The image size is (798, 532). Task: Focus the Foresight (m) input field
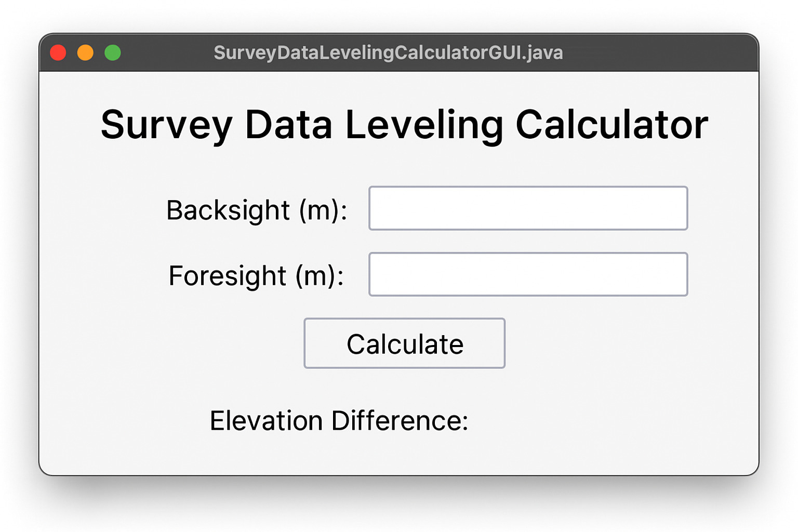(528, 274)
